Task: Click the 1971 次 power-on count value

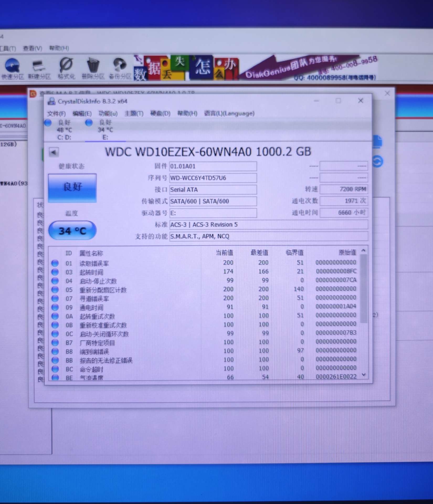Action: [344, 201]
